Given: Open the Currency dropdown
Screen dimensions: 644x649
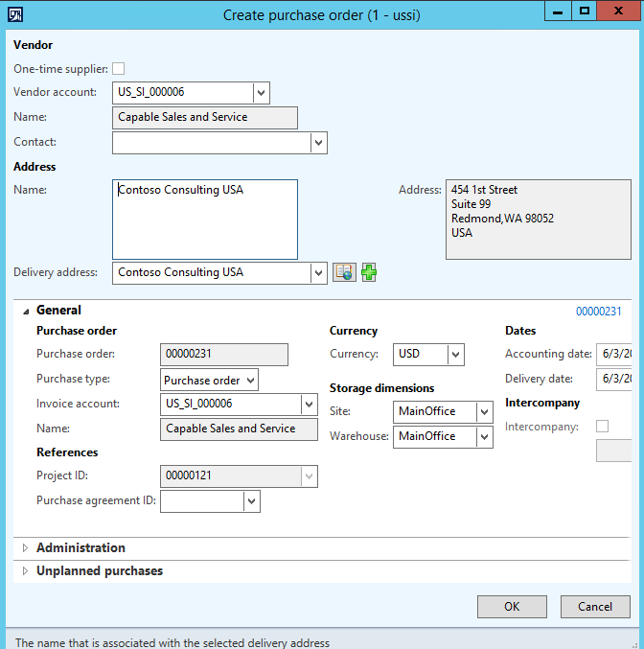Looking at the screenshot, I should click(x=455, y=354).
